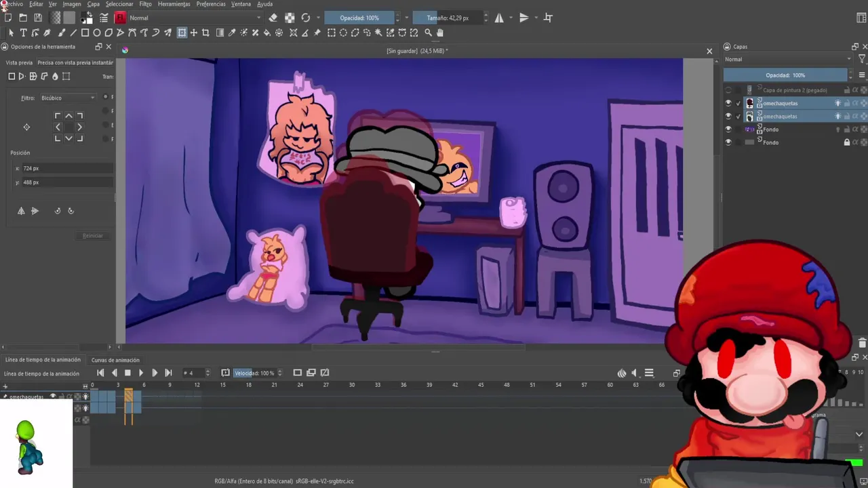Select the Ellipse shape tool

pos(97,33)
